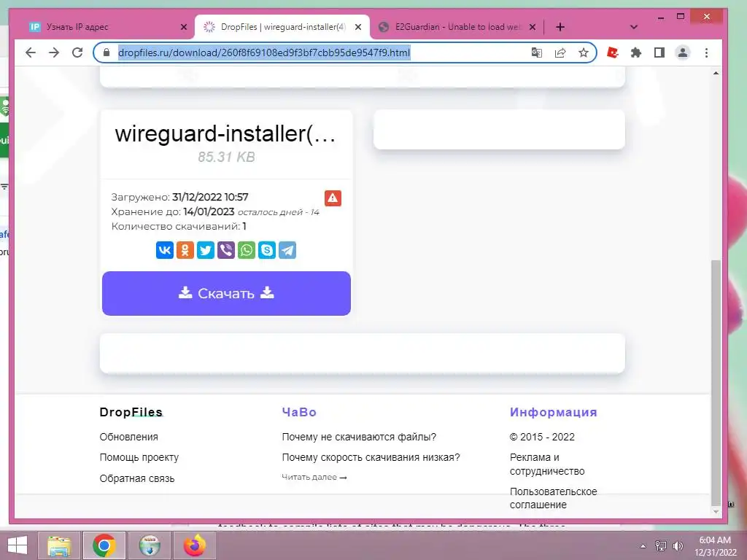Open Chrome from the taskbar
The image size is (747, 560).
(x=104, y=545)
